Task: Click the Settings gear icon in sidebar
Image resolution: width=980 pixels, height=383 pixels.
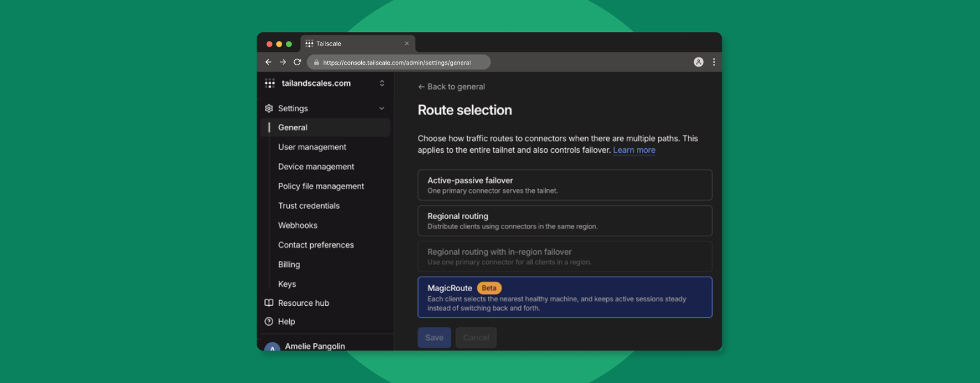Action: point(269,109)
